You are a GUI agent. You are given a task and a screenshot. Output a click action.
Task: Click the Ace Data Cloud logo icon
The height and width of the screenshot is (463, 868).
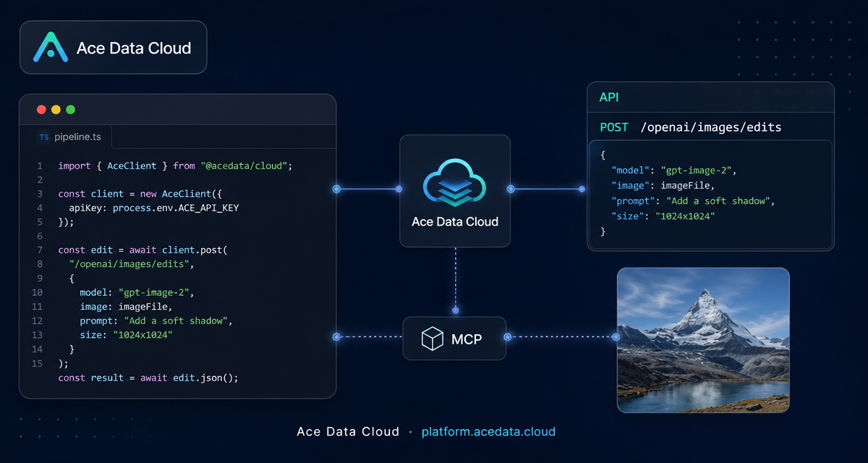pyautogui.click(x=51, y=47)
